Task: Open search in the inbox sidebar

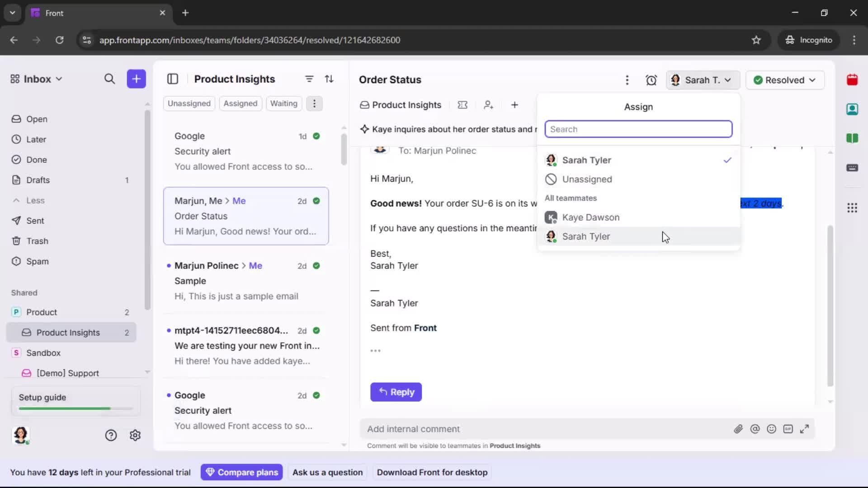Action: (110, 79)
